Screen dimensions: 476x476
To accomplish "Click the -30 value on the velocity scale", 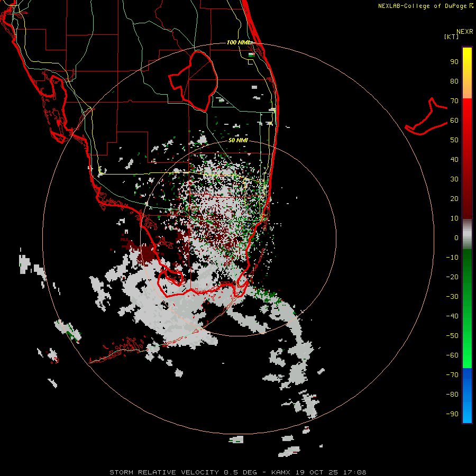I will click(452, 297).
